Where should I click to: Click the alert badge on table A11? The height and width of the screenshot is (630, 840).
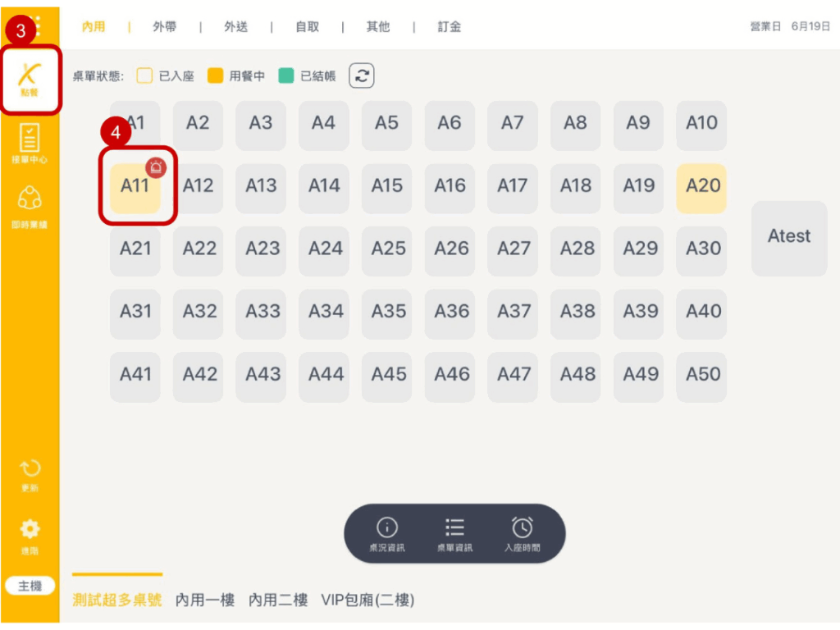[155, 167]
